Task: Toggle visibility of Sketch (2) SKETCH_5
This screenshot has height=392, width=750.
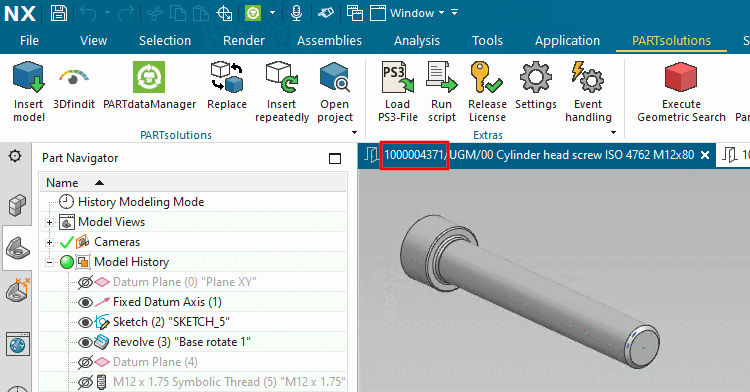Action: tap(85, 322)
